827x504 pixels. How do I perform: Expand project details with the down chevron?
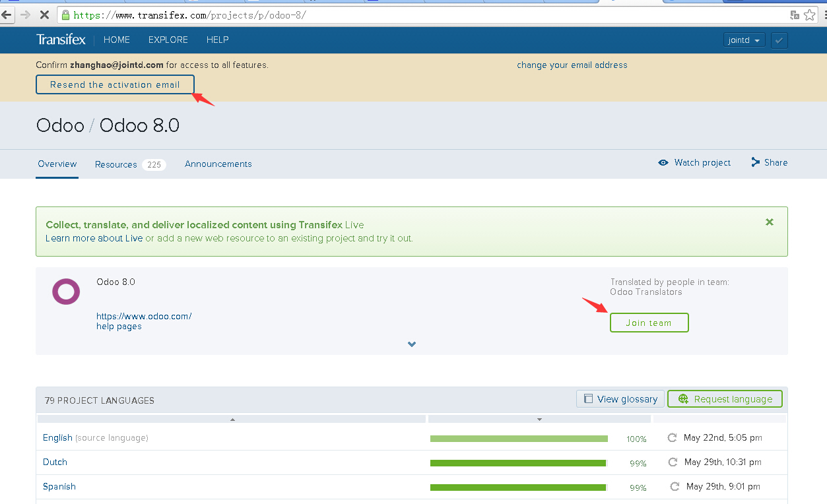(412, 344)
